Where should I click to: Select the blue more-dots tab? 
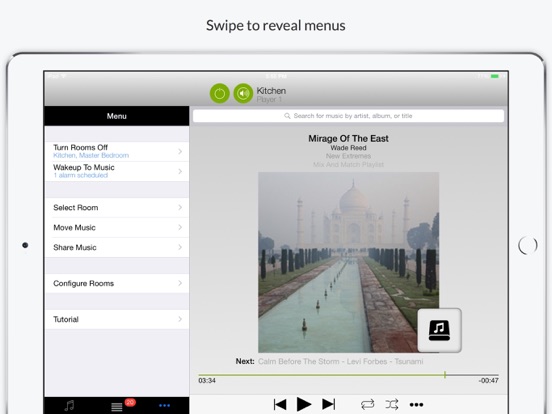click(164, 406)
